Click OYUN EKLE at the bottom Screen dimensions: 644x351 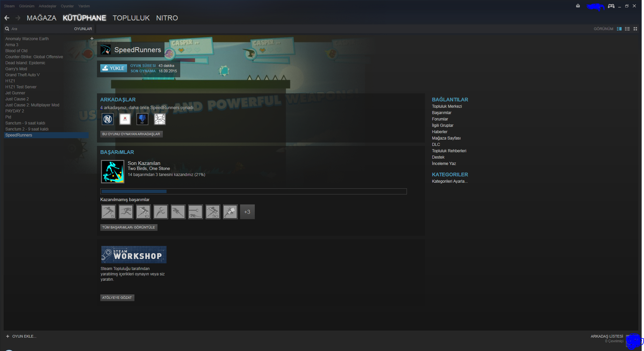click(x=24, y=336)
